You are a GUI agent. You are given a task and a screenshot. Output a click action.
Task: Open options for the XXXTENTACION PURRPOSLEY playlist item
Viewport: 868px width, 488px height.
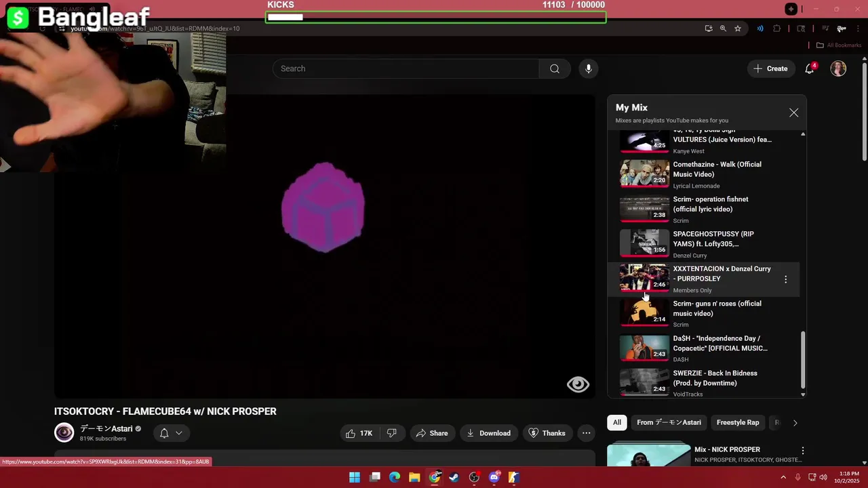pos(786,279)
